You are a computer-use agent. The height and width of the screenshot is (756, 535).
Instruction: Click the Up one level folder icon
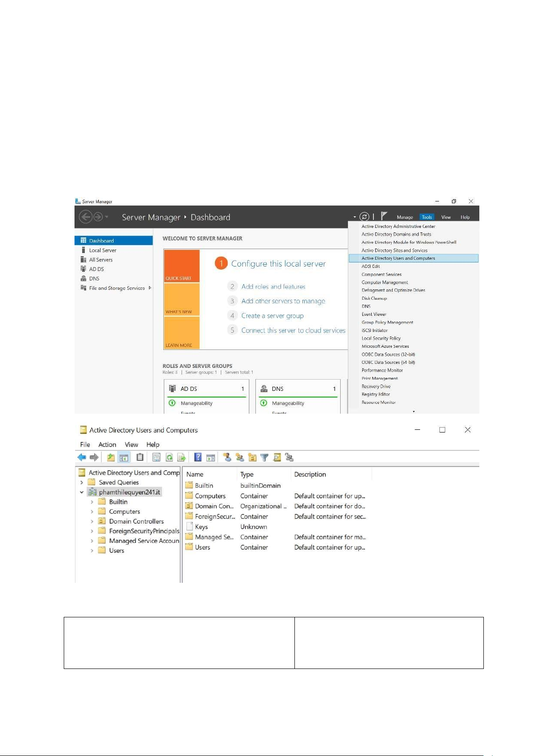tap(111, 457)
